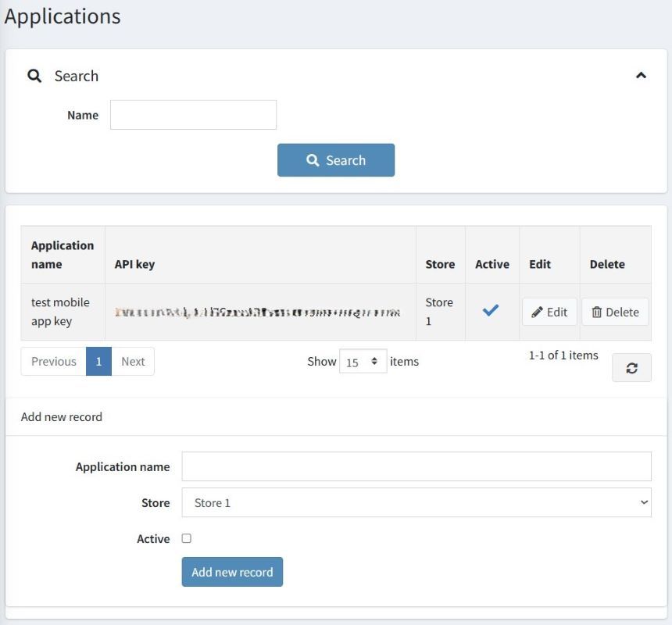The image size is (672, 625).
Task: Click the blue Search button
Action: pos(336,160)
